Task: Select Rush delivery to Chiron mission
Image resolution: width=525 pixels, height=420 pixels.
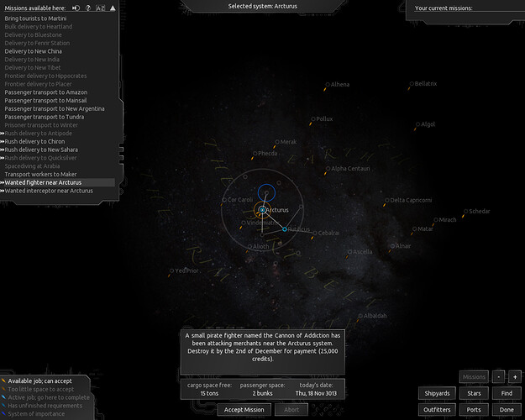Action: point(34,141)
